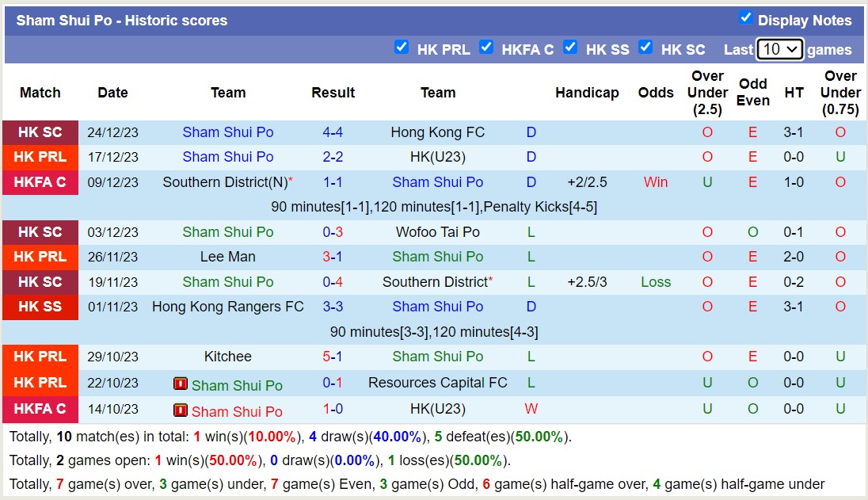Viewport: 868px width, 500px height.
Task: Open the Last games count dropdown
Action: click(x=779, y=49)
